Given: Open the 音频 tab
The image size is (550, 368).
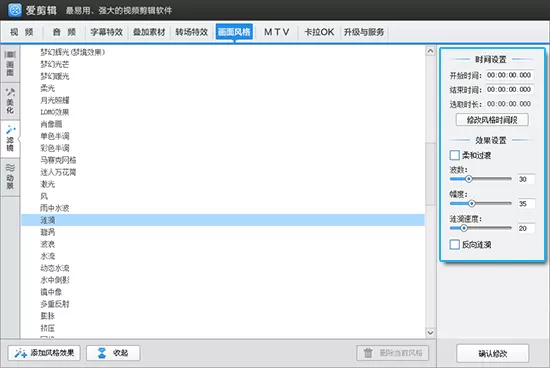Looking at the screenshot, I should pyautogui.click(x=64, y=32).
